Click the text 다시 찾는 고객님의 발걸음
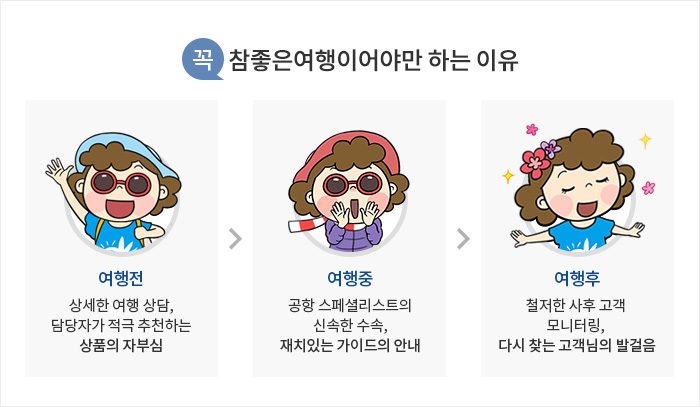Viewport: 700px width, 407px height. (577, 345)
